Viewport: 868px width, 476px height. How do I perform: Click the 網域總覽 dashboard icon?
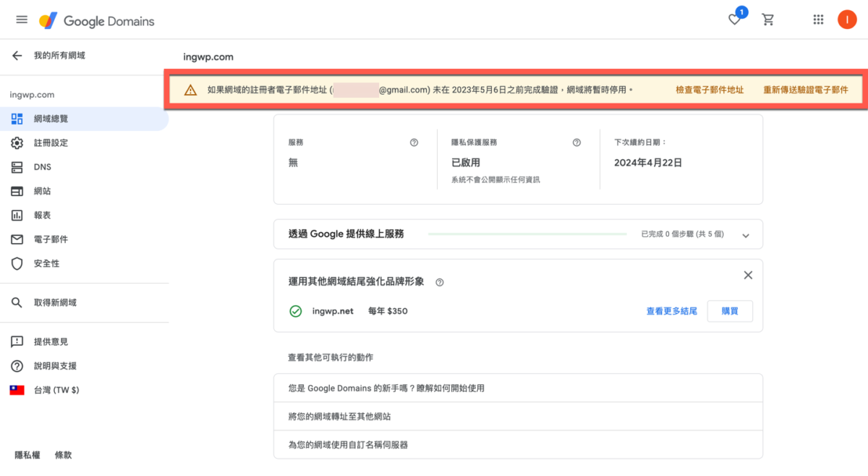tap(17, 119)
